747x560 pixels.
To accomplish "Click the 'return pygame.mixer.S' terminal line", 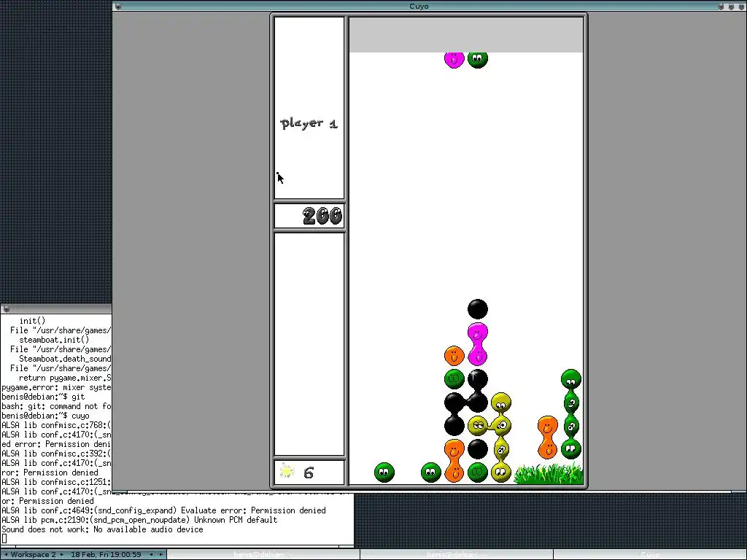I will (x=65, y=378).
